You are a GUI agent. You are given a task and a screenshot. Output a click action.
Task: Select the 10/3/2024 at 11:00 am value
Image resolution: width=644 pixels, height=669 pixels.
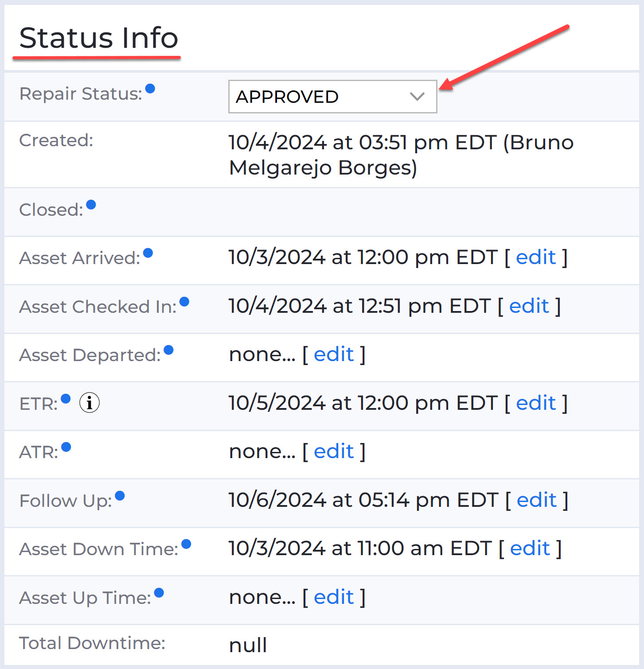[x=360, y=548]
